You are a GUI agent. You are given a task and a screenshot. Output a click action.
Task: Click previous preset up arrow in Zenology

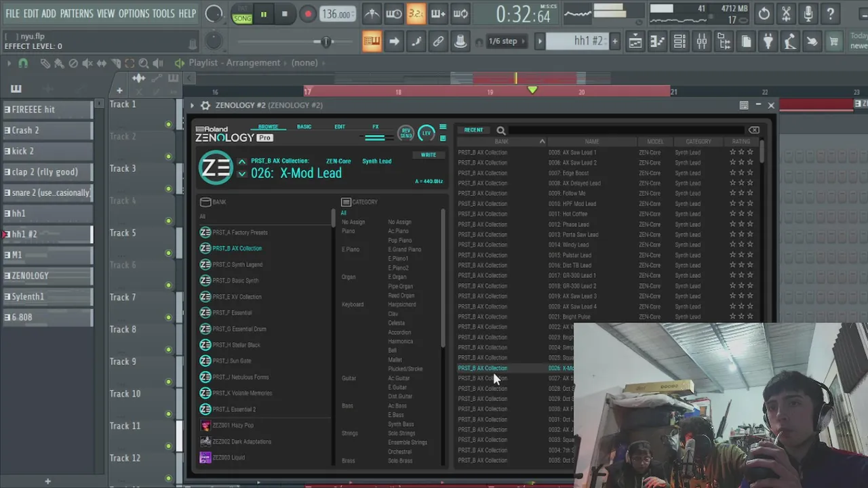241,162
